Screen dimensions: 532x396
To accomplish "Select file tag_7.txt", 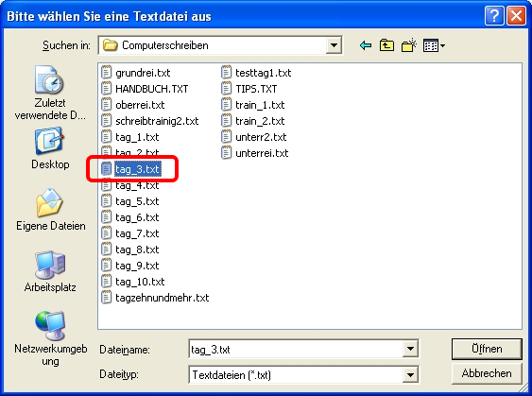I will (x=130, y=233).
